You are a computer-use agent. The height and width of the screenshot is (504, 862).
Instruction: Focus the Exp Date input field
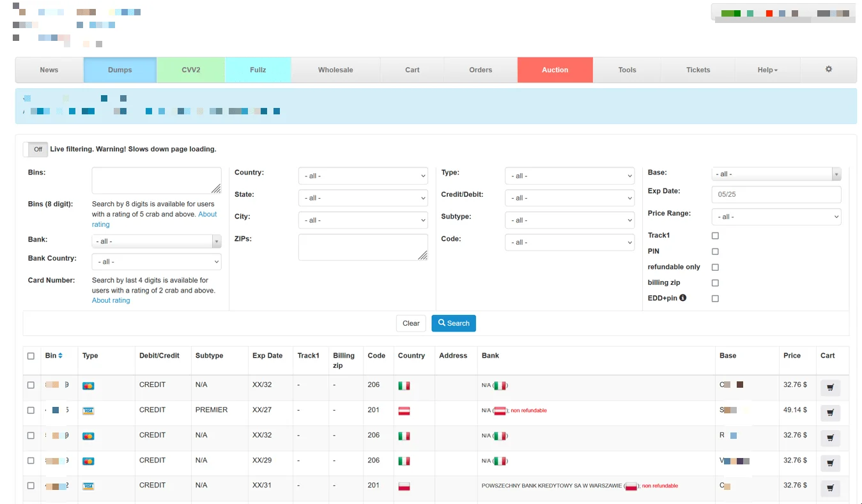pyautogui.click(x=776, y=194)
